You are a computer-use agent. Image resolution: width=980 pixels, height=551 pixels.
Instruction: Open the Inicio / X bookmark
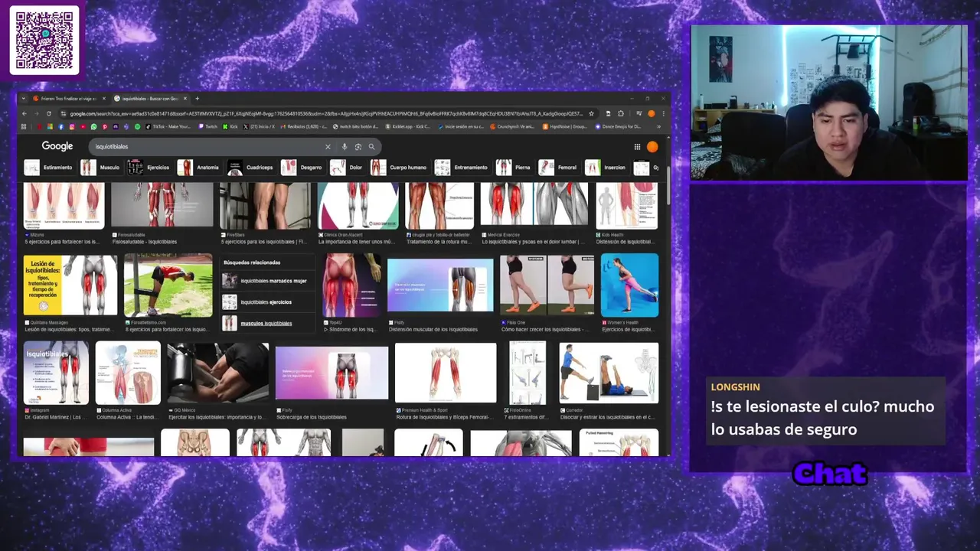click(x=259, y=126)
